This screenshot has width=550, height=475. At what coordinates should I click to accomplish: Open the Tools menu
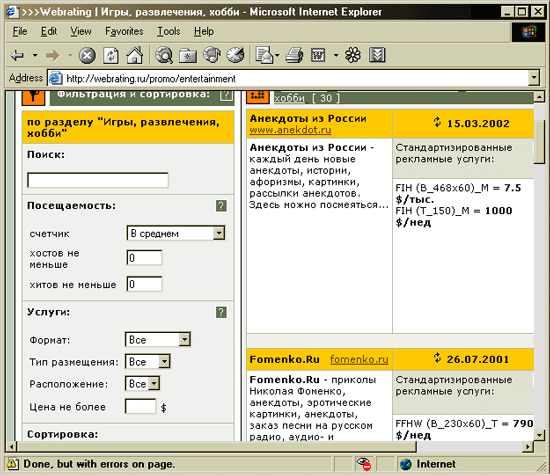point(168,32)
